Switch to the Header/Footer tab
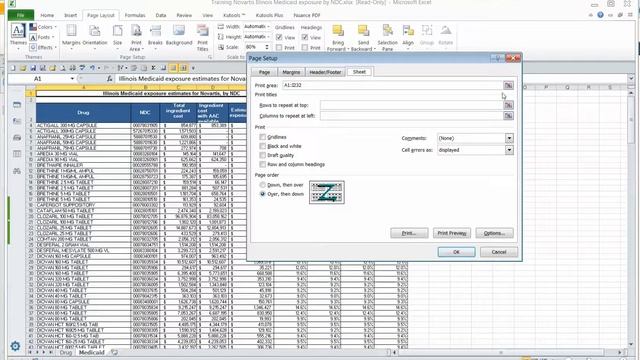 [325, 72]
